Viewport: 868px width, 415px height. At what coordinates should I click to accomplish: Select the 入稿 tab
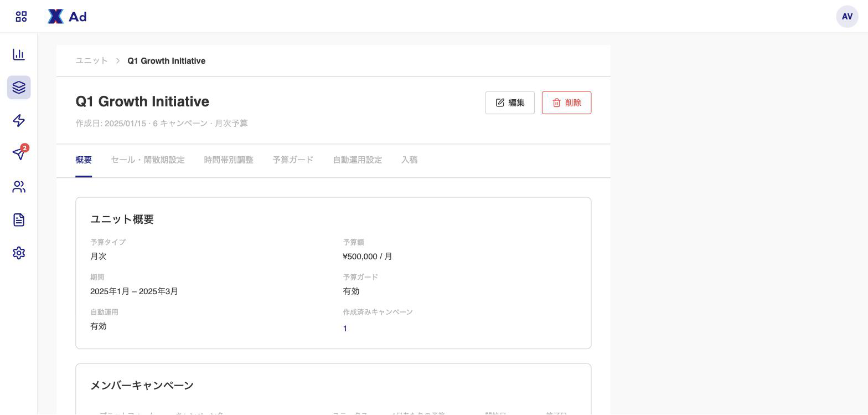(x=410, y=160)
